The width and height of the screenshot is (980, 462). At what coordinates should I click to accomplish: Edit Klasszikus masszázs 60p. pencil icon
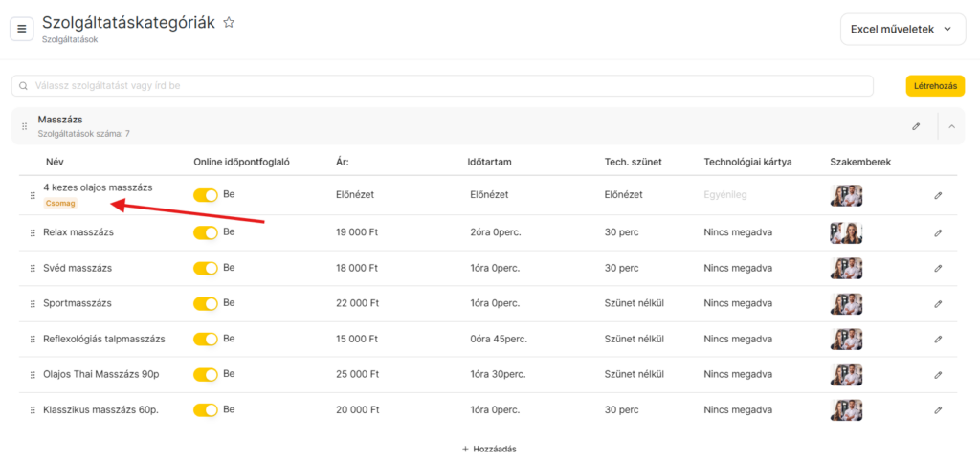(938, 410)
